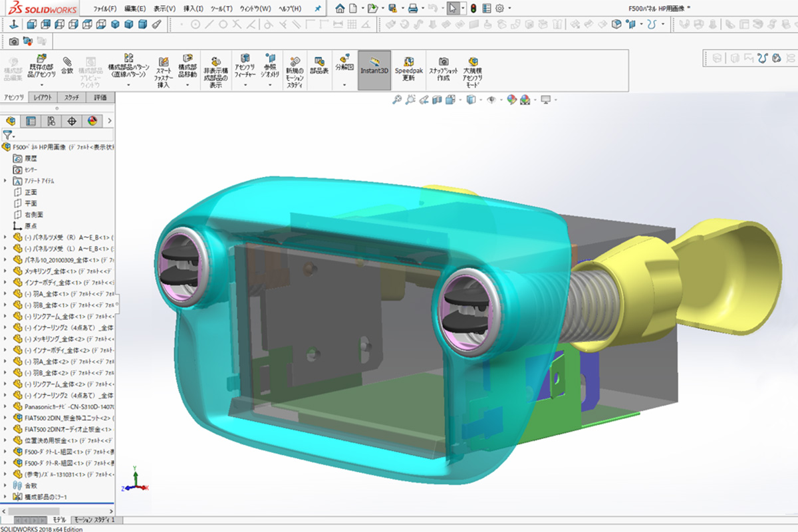Expand the パネル10_20100309_全体<1> tree node

[x=5, y=260]
